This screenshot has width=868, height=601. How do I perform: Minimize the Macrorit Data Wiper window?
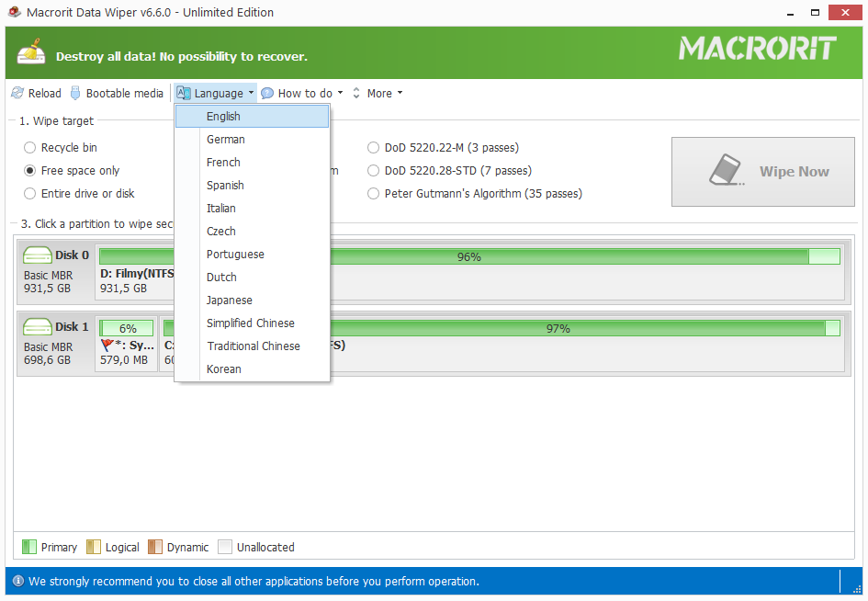click(x=790, y=12)
